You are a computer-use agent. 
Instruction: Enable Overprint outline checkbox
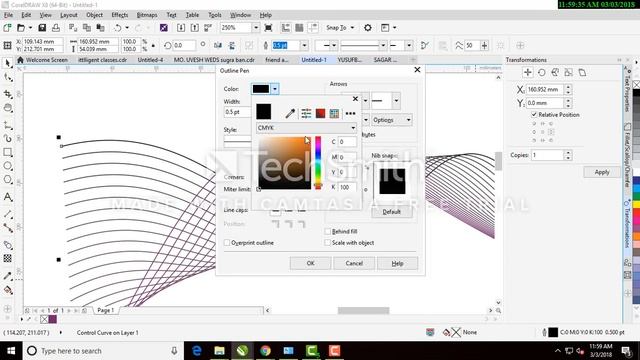point(227,242)
